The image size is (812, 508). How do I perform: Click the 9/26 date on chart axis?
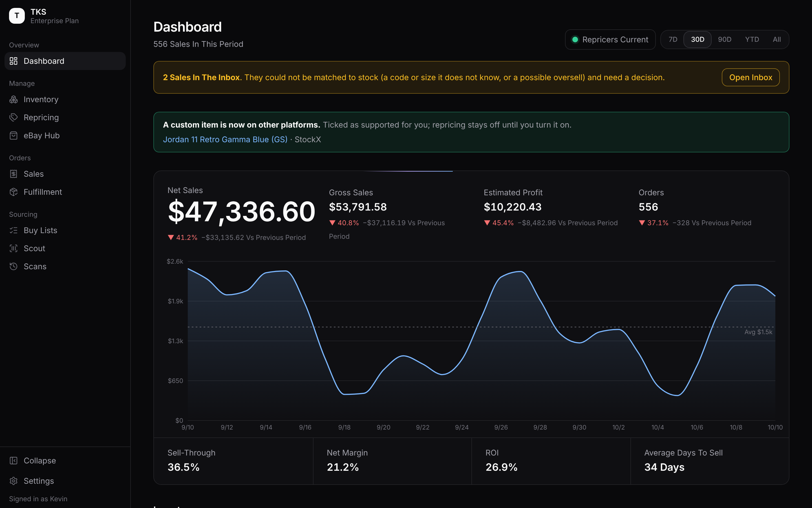click(501, 427)
